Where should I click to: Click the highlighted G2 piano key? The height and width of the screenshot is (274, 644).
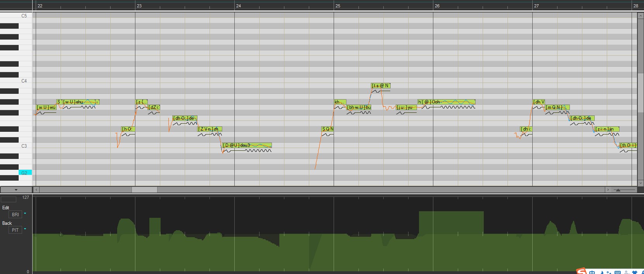(x=25, y=172)
